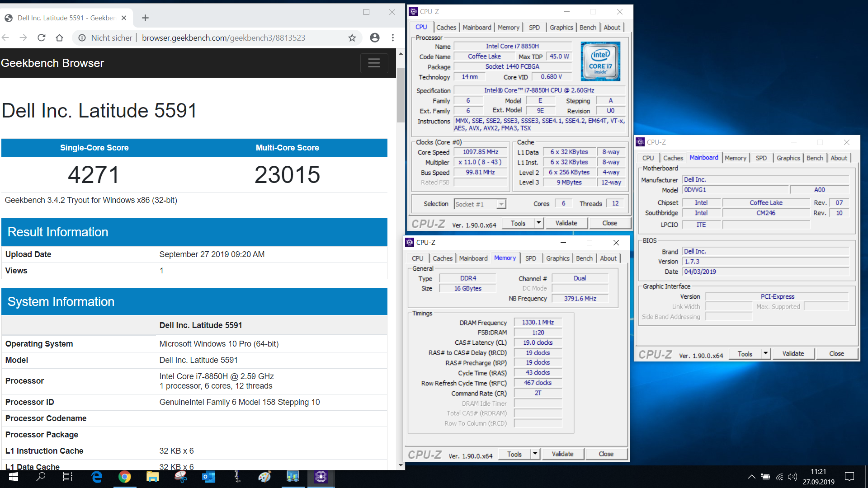Click the DRAM Frequency value 1330.1 MHz
868x488 pixels.
click(x=538, y=322)
